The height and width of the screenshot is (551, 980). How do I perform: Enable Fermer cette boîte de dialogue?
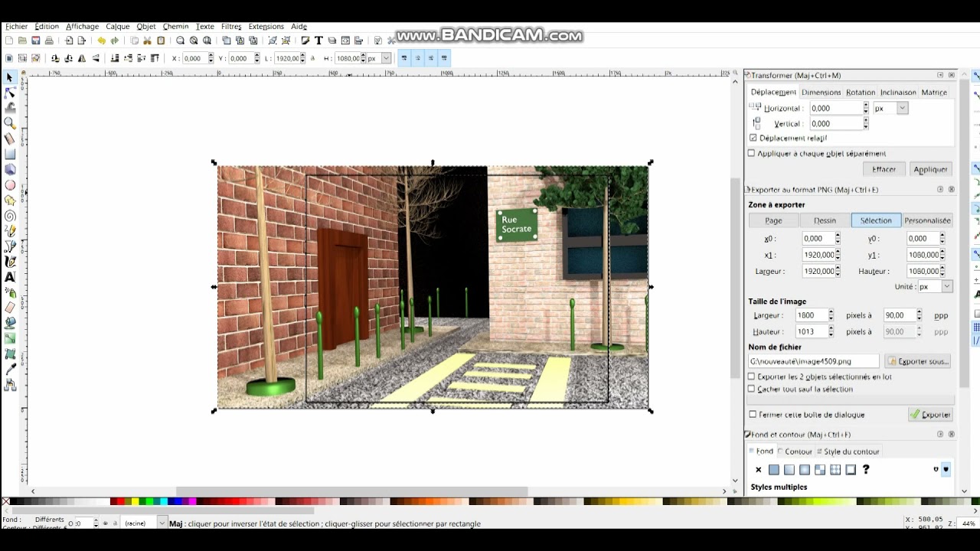coord(753,415)
